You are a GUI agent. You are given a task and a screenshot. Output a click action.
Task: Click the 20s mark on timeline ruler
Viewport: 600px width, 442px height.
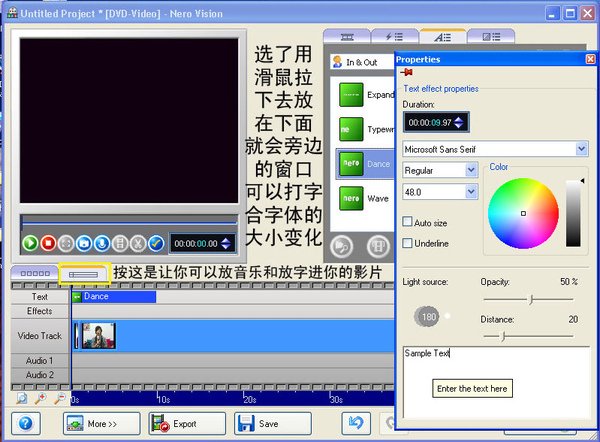(249, 399)
